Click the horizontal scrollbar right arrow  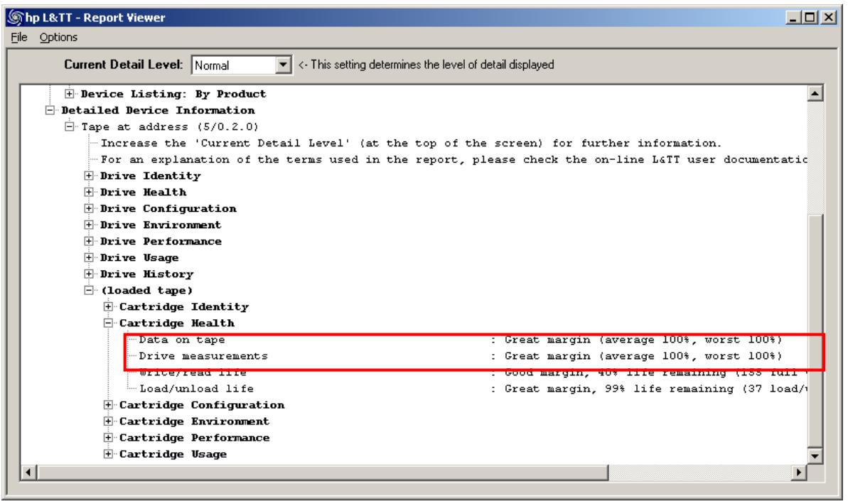tap(799, 472)
